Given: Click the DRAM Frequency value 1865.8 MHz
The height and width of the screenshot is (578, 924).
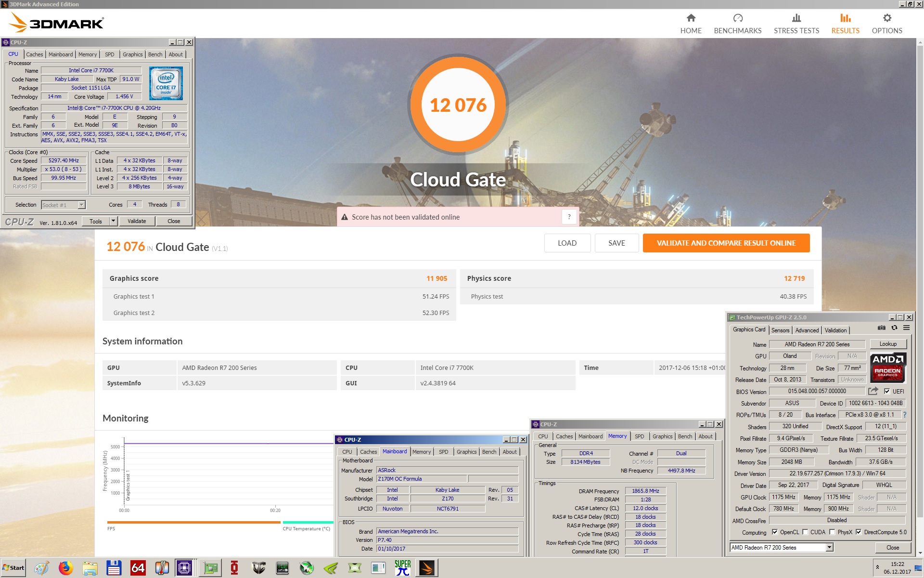Looking at the screenshot, I should 645,491.
